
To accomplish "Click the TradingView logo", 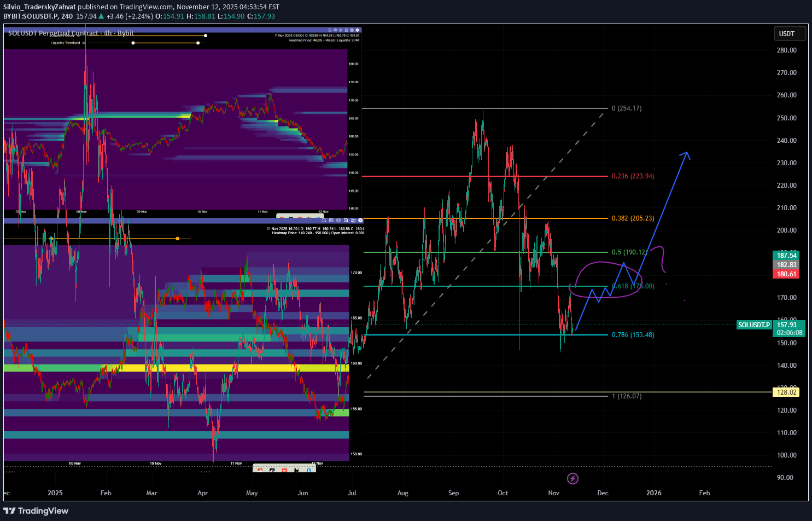I will 36,511.
